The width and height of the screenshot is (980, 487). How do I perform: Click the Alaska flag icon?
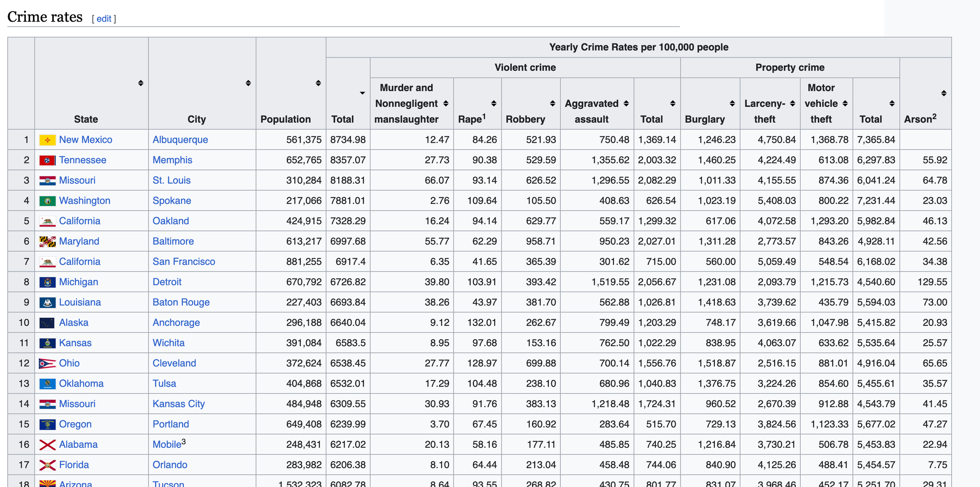tap(47, 323)
